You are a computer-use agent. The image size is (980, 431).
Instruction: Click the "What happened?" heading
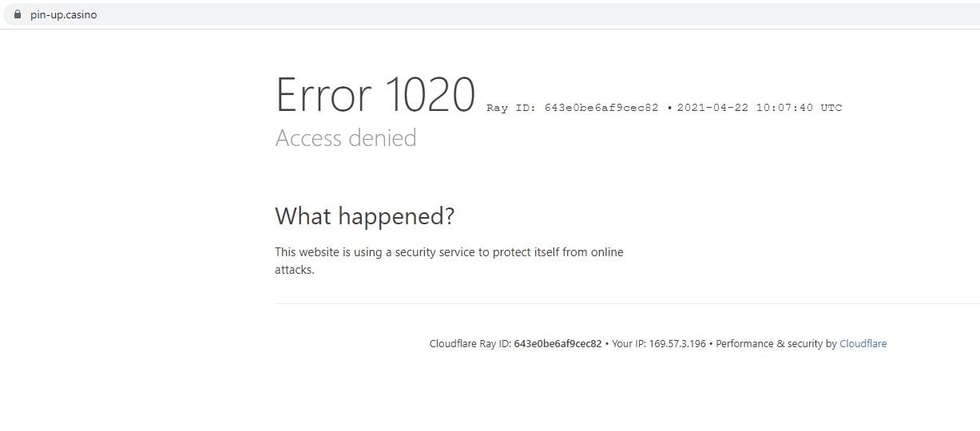click(364, 216)
